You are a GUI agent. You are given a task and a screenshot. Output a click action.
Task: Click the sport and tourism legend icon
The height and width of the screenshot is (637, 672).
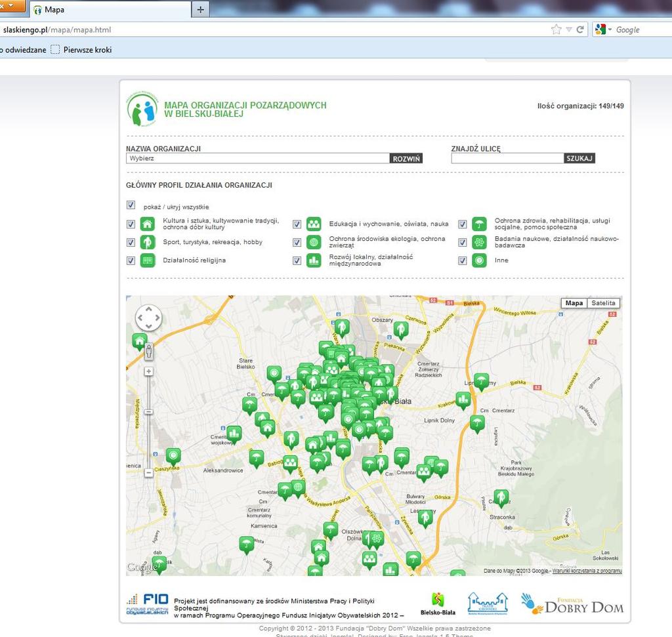point(148,242)
